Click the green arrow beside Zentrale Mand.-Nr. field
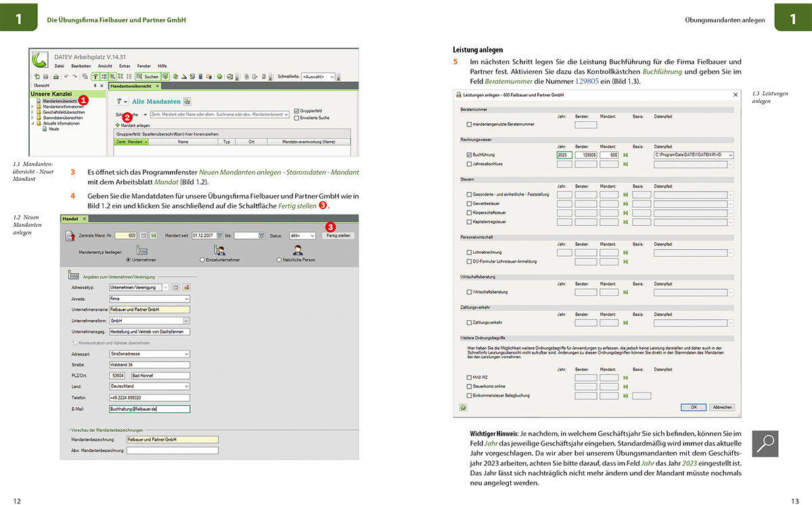 point(154,236)
